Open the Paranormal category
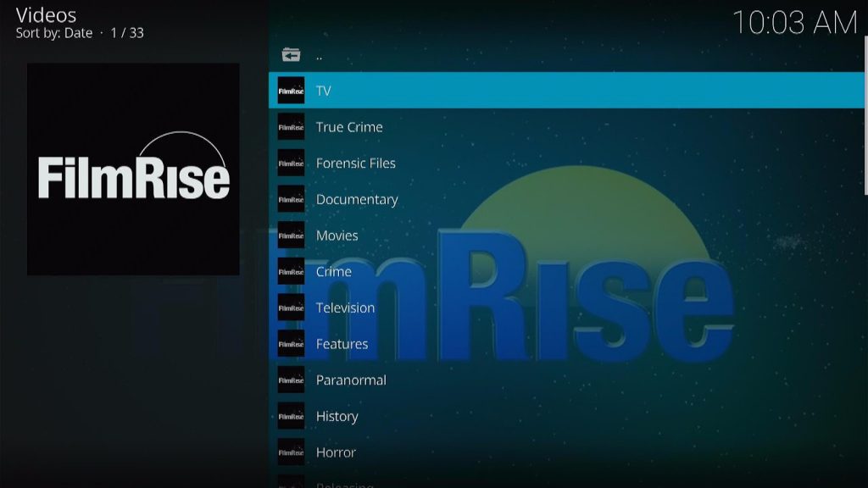Image resolution: width=868 pixels, height=488 pixels. click(x=566, y=380)
